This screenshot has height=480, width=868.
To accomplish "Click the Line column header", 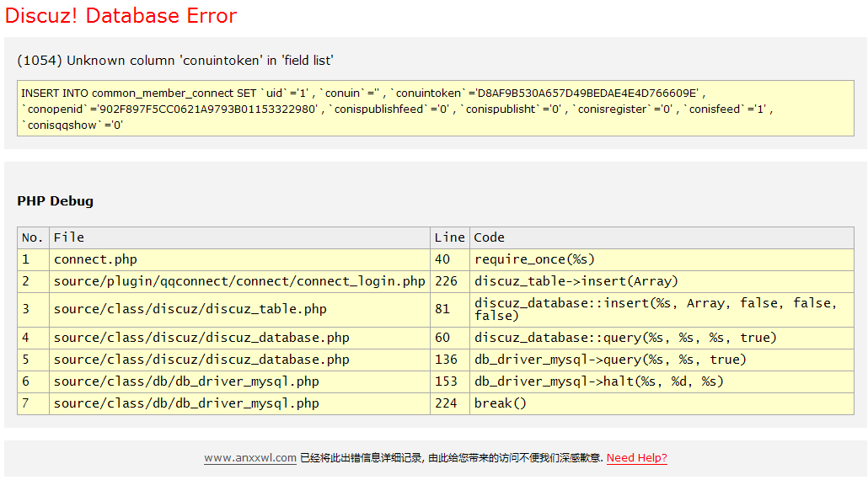I will pyautogui.click(x=449, y=237).
